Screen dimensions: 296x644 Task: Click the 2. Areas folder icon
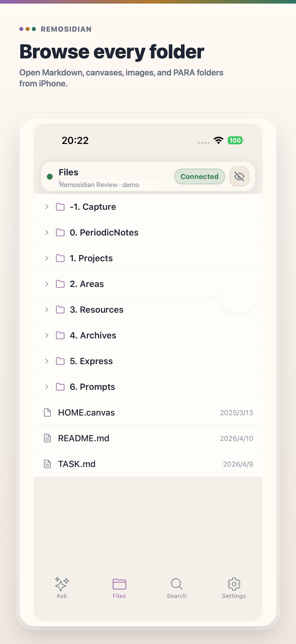pos(60,284)
